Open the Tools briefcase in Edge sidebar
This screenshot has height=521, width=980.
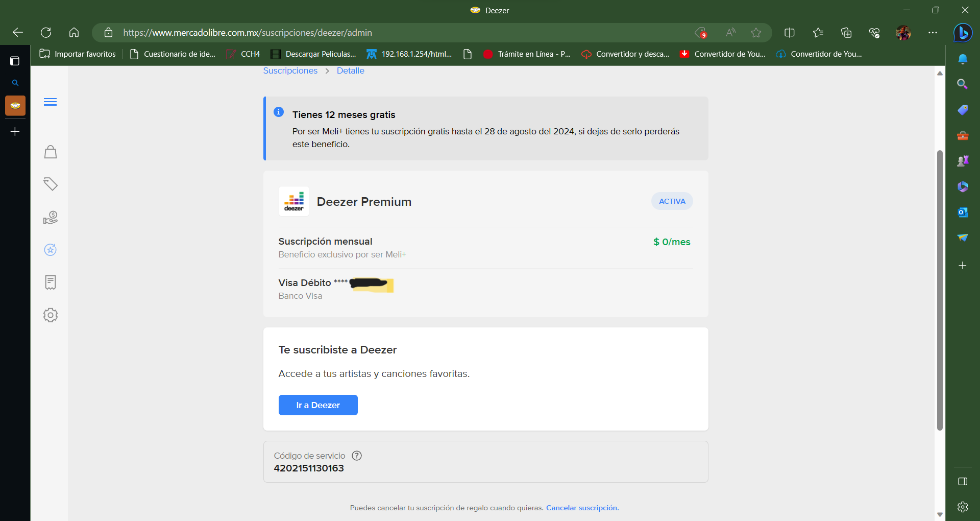pyautogui.click(x=963, y=136)
